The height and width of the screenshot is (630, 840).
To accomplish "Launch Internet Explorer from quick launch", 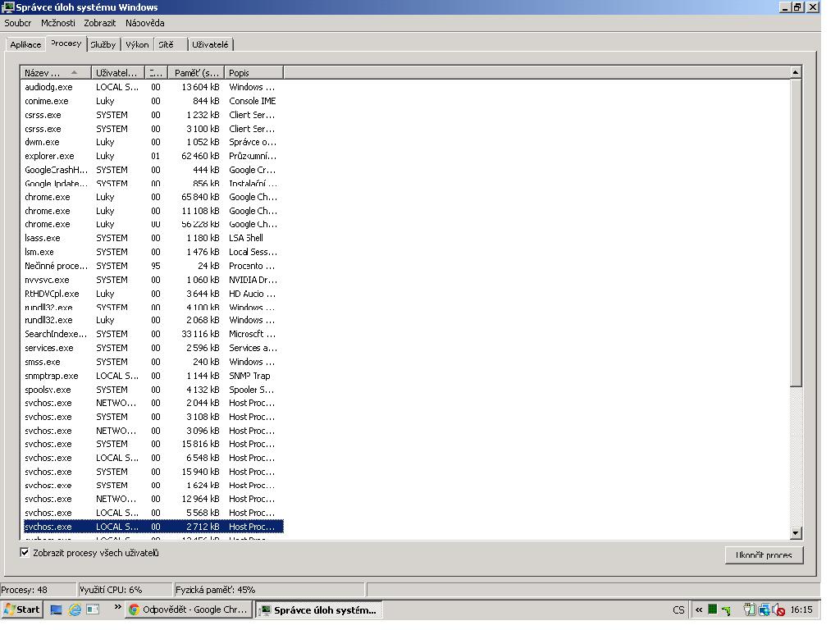I will [x=75, y=609].
